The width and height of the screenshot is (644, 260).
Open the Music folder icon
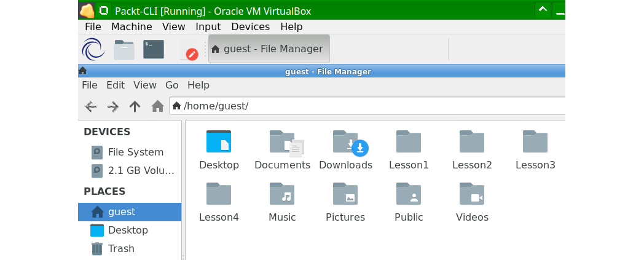click(x=282, y=195)
